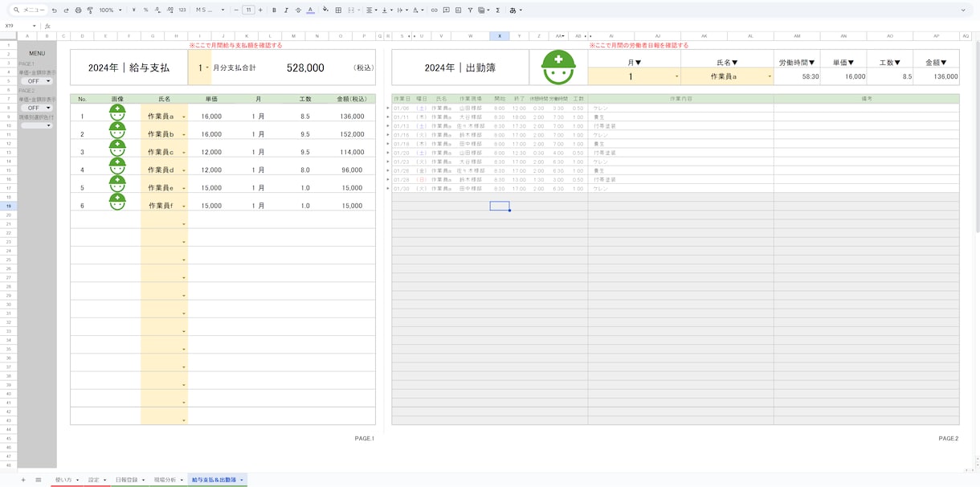Click the undo arrow in the toolbar
Screen dimensions: 980x487
click(54, 10)
